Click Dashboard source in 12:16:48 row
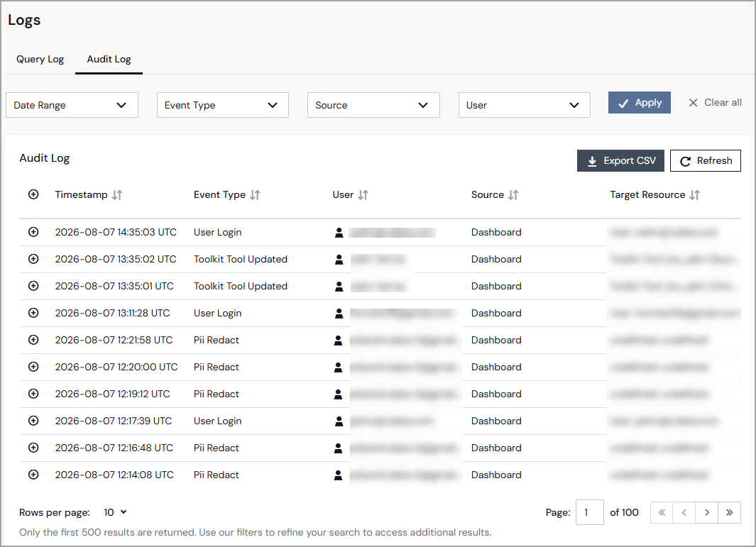Screen dimensions: 756x547 point(496,448)
